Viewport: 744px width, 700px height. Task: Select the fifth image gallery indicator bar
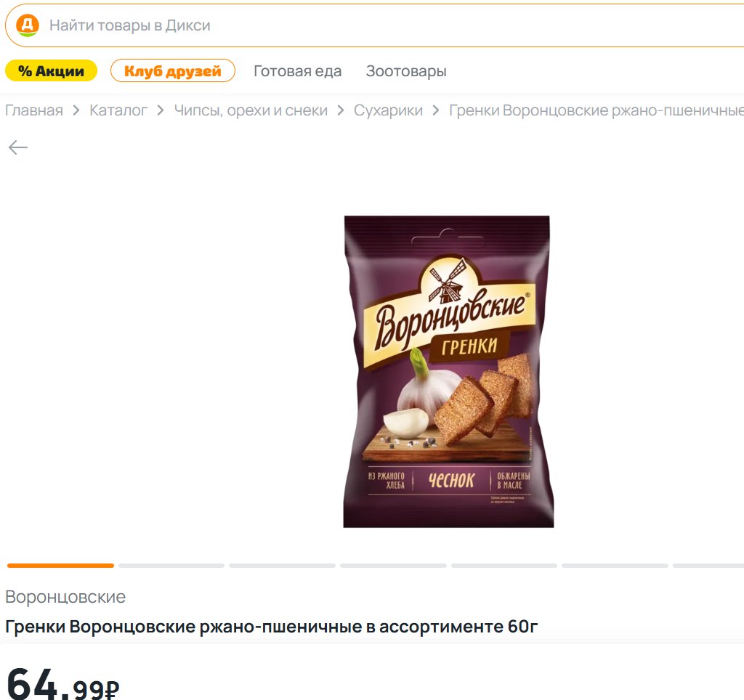point(504,566)
